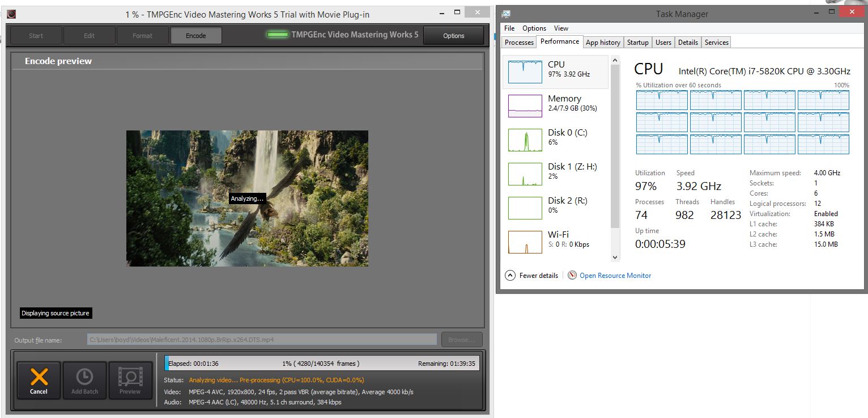Click the 'Encode preview' heading
This screenshot has width=868, height=418.
pos(58,61)
